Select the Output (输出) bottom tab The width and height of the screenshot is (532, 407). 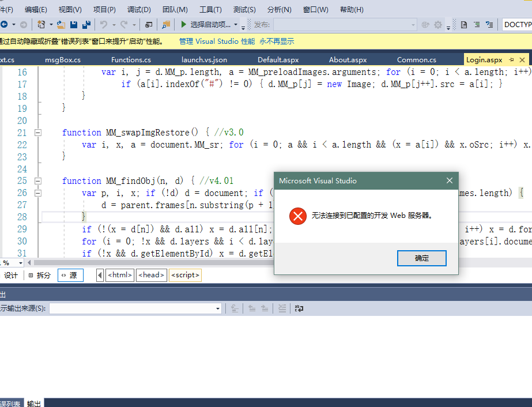point(34,403)
